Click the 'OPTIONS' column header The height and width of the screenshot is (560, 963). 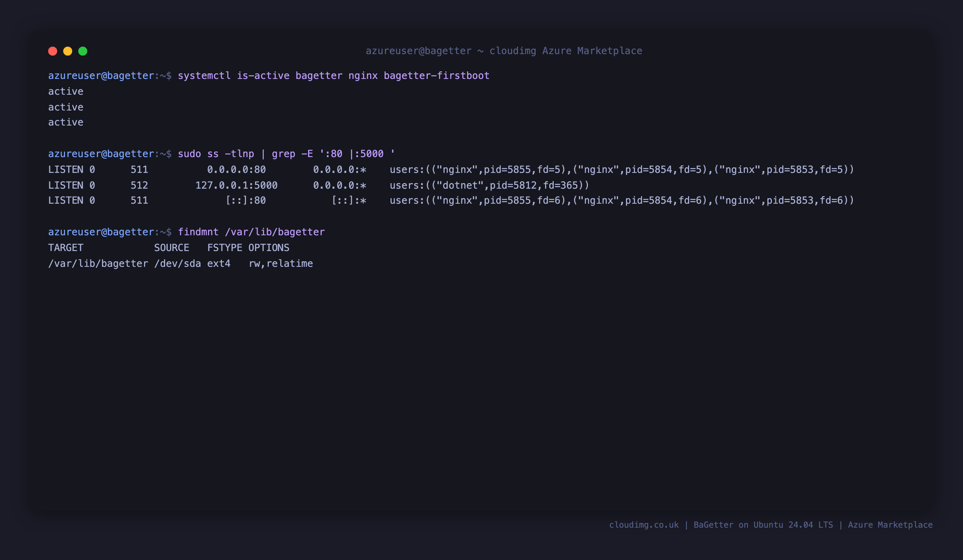pos(269,248)
